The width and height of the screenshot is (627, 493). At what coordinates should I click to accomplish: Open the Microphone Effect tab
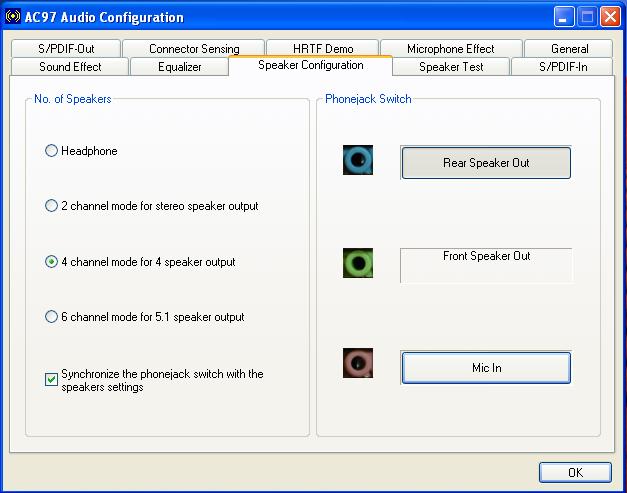point(450,48)
